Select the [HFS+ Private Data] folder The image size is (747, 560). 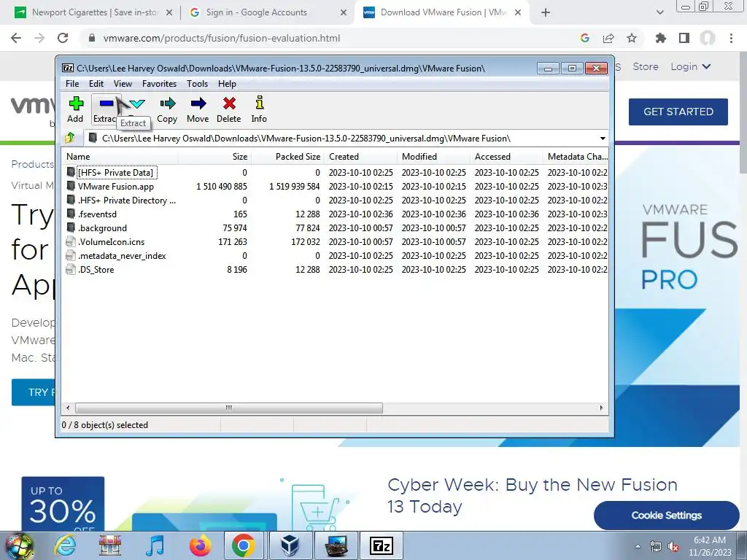(115, 172)
